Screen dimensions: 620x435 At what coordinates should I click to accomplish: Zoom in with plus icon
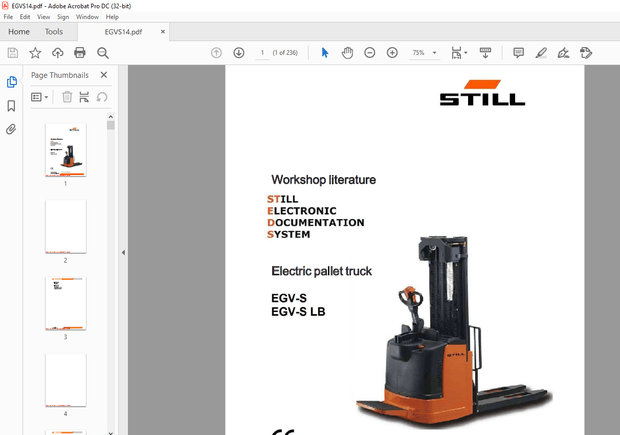click(392, 53)
